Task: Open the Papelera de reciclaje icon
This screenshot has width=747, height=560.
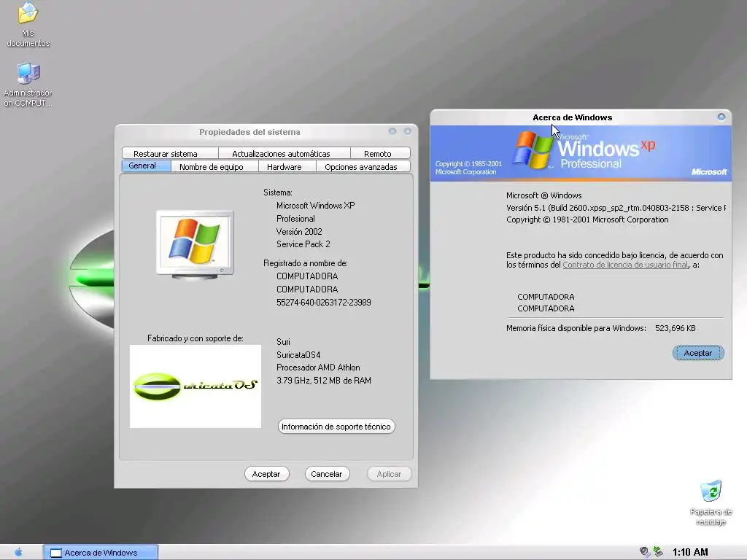Action: pyautogui.click(x=711, y=502)
